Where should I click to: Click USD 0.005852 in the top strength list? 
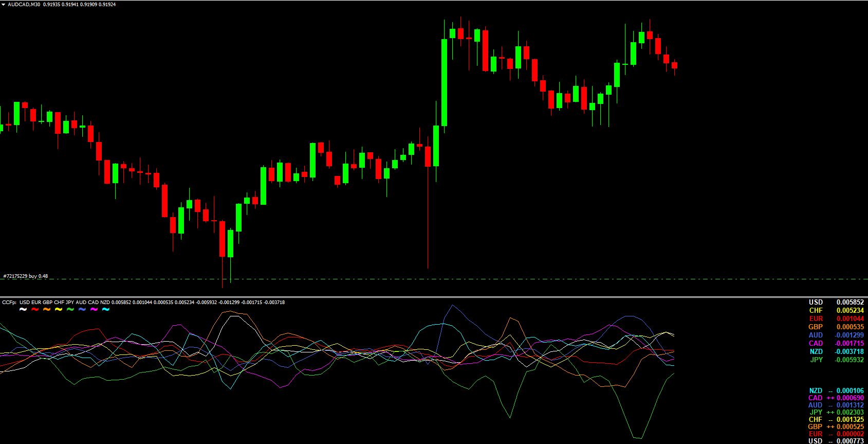(x=836, y=302)
